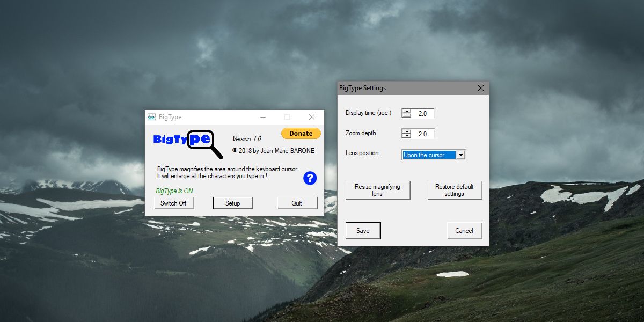This screenshot has width=644, height=322.
Task: Open the Setup dialog
Action: pos(233,203)
